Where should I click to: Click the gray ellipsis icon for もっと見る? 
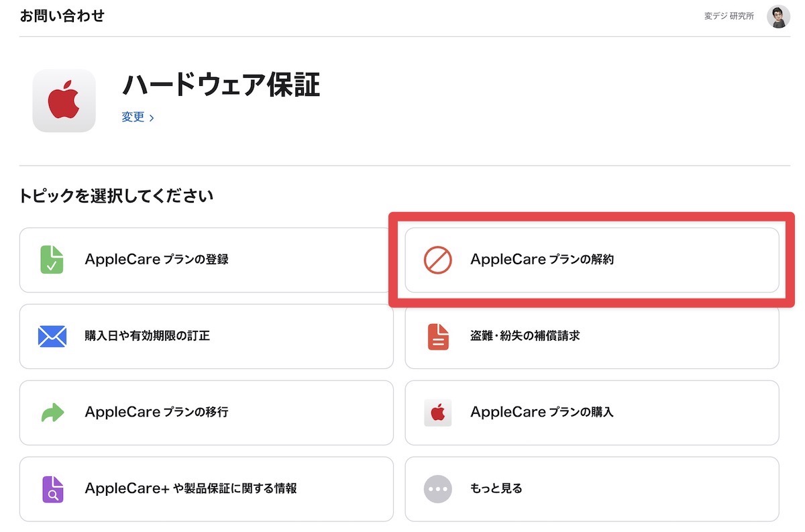[x=437, y=489]
